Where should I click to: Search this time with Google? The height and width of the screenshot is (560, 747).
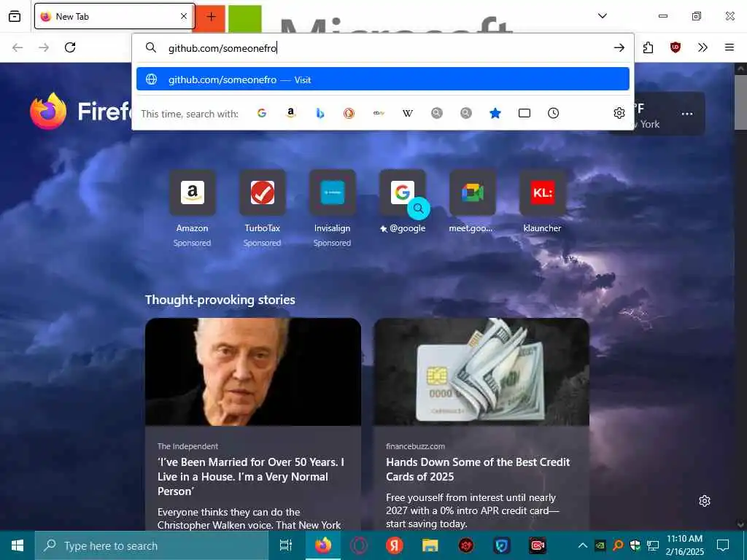pos(262,113)
